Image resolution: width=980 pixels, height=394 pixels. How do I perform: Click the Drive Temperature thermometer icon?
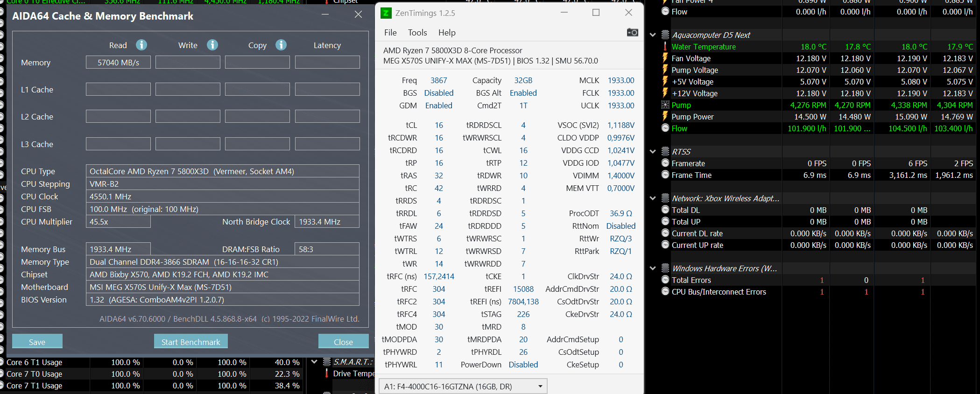327,373
